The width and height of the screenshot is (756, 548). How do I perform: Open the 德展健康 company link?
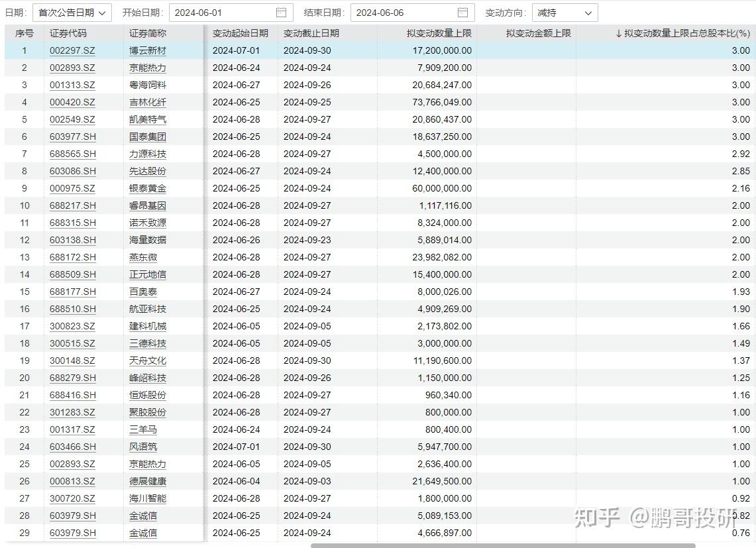pos(147,481)
